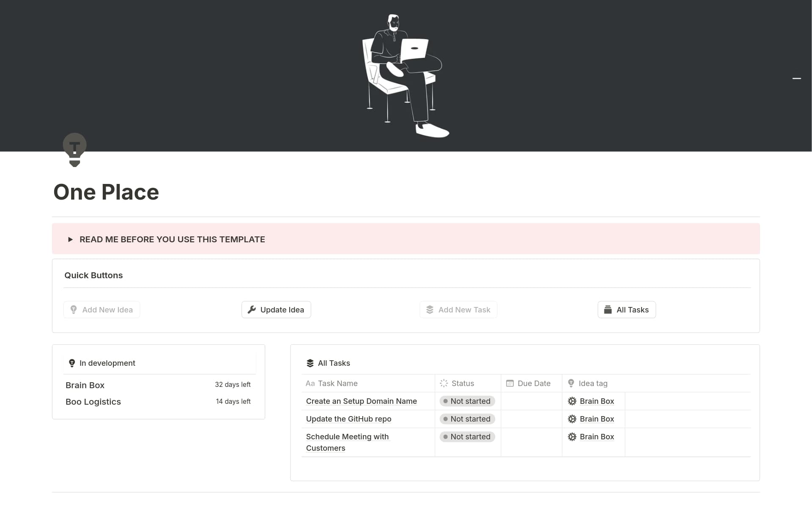Click the wrench icon on Update Idea button
812x507 pixels.
[x=252, y=310]
